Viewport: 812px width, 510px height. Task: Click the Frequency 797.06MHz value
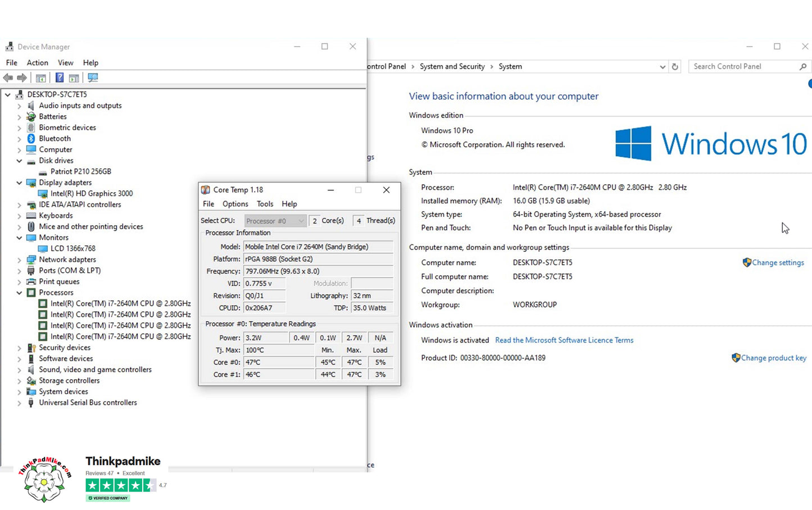(319, 271)
